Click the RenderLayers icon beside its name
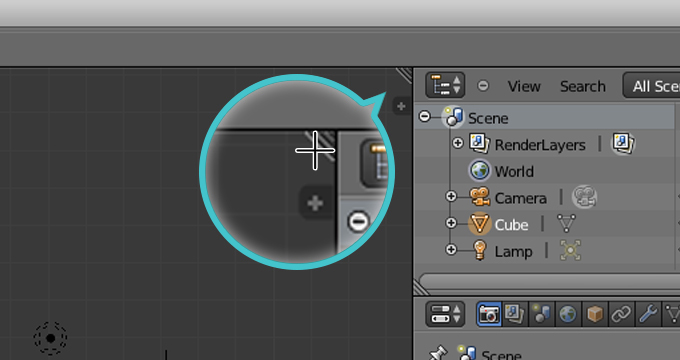This screenshot has width=680, height=360. pos(480,144)
